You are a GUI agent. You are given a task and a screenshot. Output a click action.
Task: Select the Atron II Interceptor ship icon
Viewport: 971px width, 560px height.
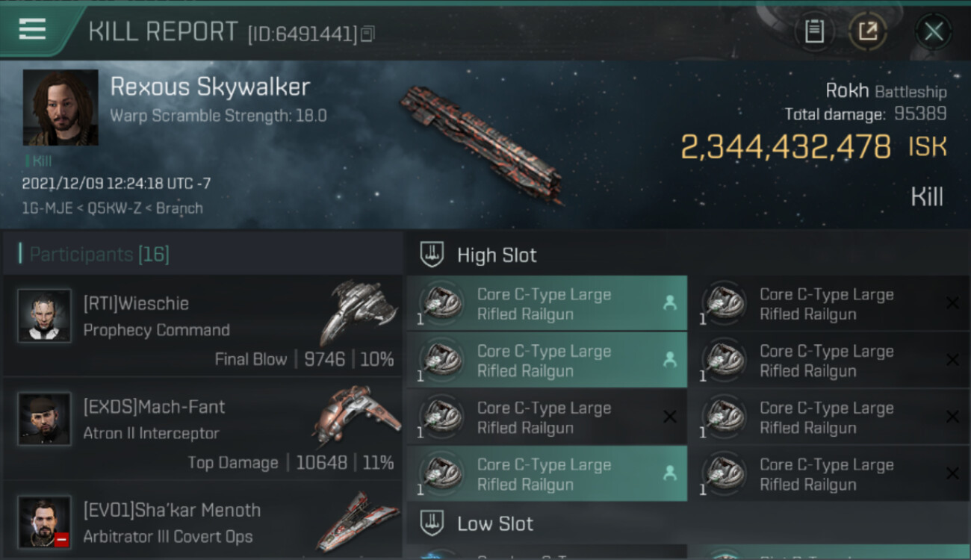[x=356, y=415]
